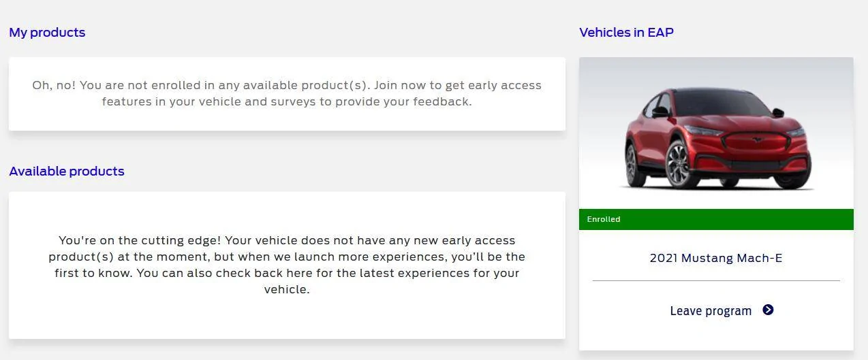
Task: Click the My products heading
Action: [47, 33]
